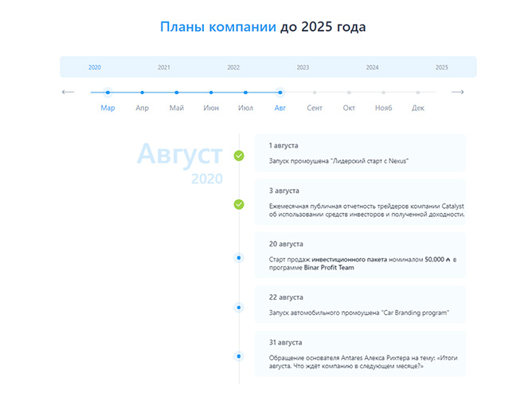This screenshot has width=532, height=401.
Task: Choose the Июл month label
Action: click(245, 108)
